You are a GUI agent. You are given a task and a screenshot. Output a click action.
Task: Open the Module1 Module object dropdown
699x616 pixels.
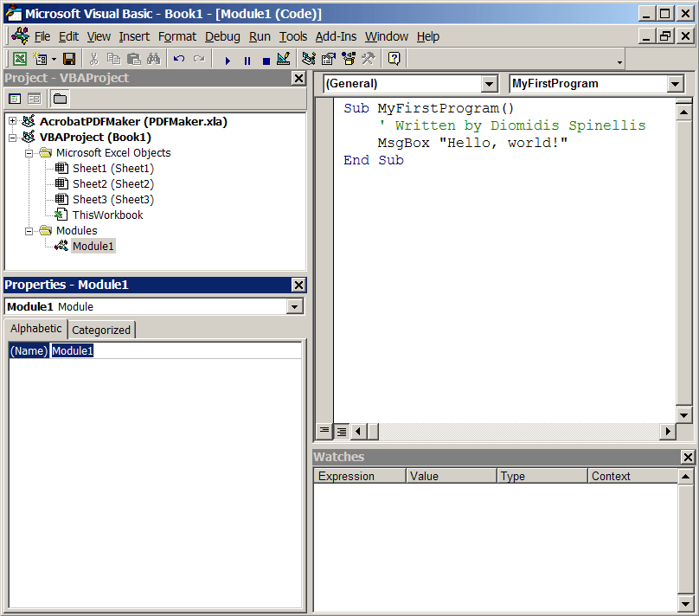(x=295, y=306)
